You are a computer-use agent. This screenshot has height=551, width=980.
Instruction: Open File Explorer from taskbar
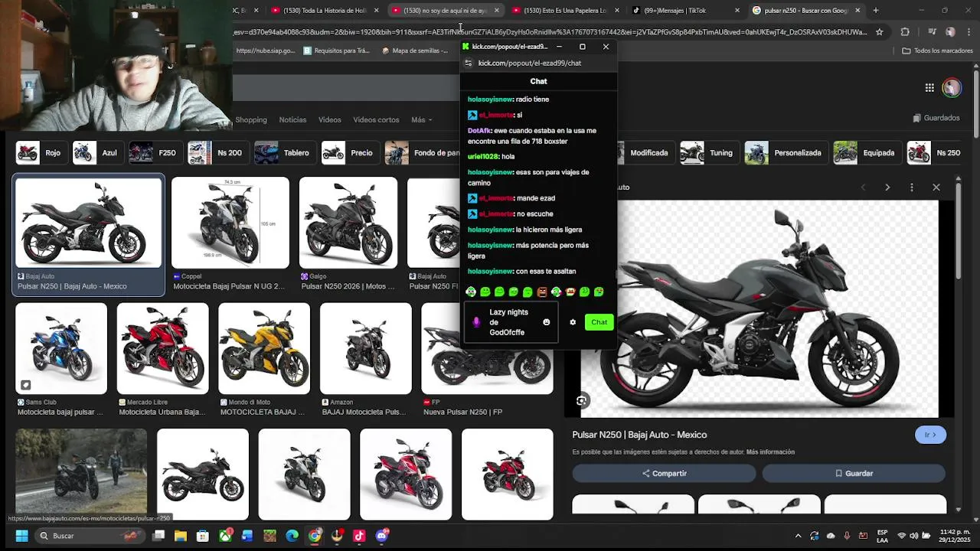pos(181,536)
